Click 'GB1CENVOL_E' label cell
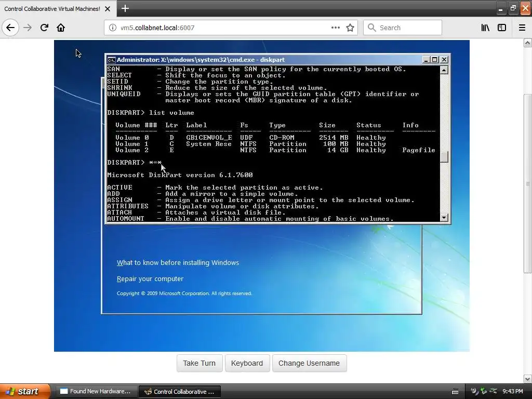The height and width of the screenshot is (399, 532). pyautogui.click(x=209, y=137)
